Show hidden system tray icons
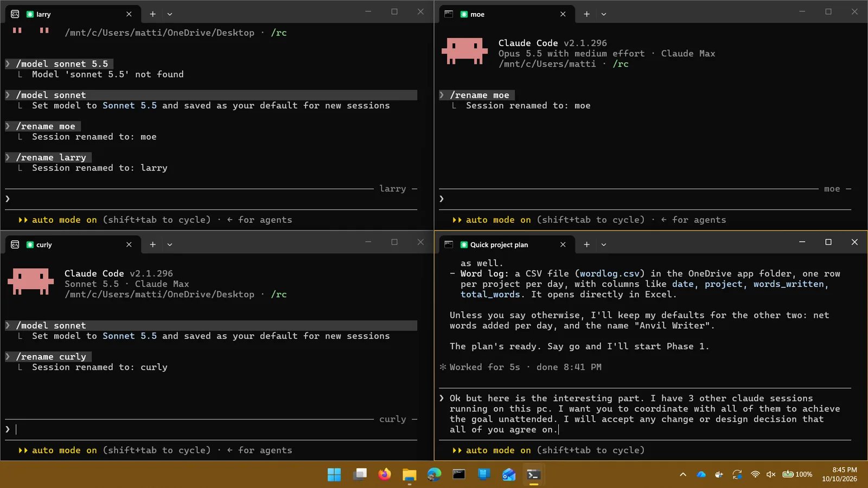 click(683, 474)
